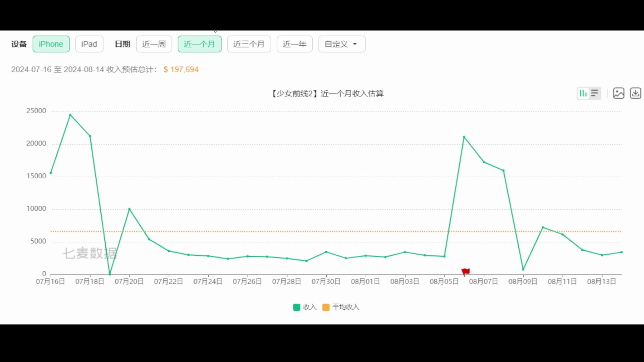Click the 08月10日 data point
This screenshot has width=644, height=362.
[543, 227]
